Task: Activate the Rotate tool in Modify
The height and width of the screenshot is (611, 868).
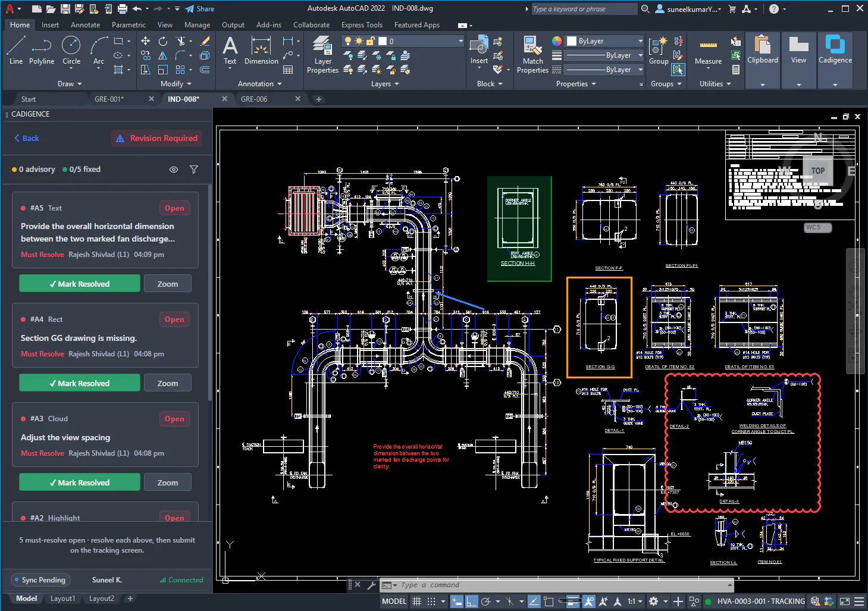Action: [162, 41]
